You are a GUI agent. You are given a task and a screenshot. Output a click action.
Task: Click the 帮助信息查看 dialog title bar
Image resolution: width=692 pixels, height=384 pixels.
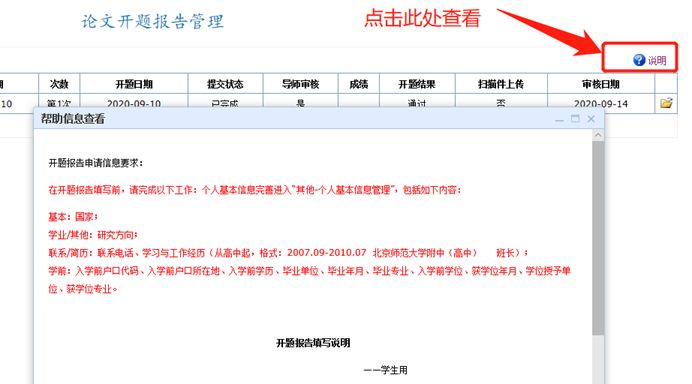(x=319, y=119)
